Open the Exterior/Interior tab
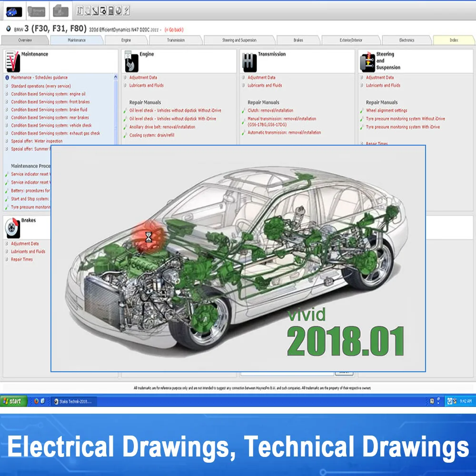 click(x=351, y=40)
